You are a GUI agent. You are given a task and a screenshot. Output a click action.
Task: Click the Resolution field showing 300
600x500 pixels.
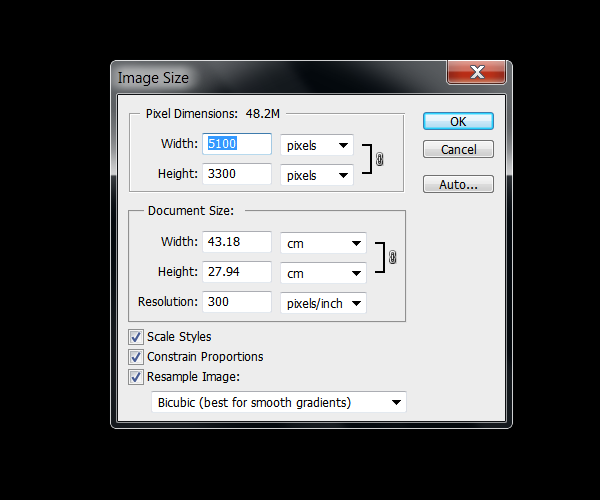tap(238, 302)
